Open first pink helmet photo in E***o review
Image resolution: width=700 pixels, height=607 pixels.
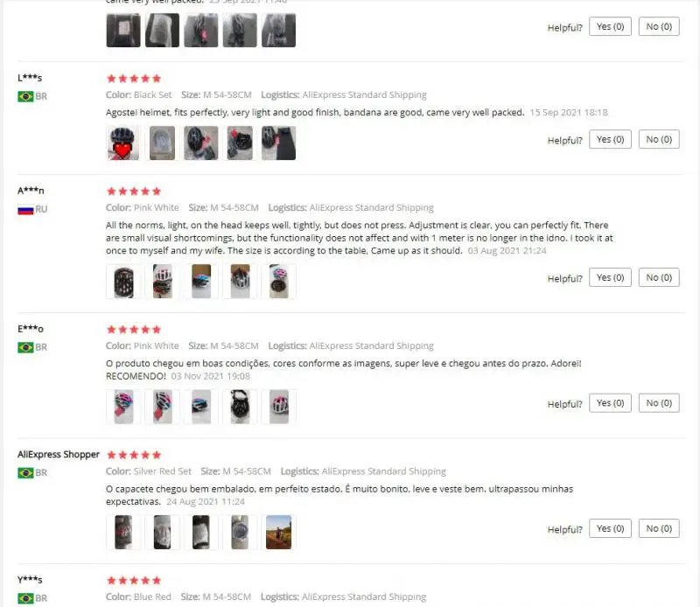tap(123, 407)
